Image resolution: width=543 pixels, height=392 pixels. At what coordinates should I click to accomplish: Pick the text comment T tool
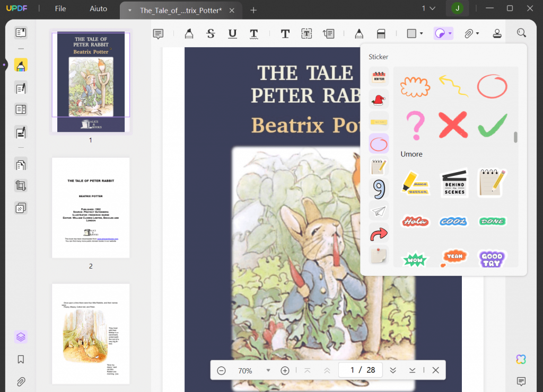(285, 33)
